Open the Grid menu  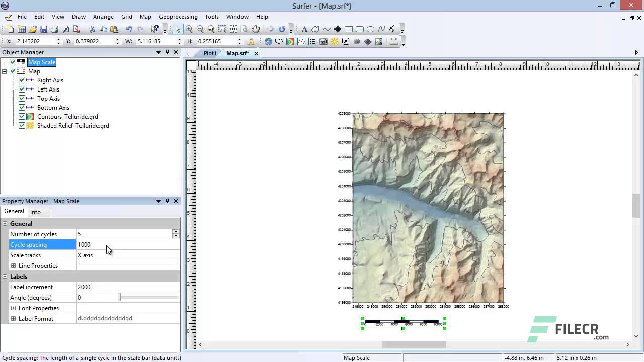point(127,17)
